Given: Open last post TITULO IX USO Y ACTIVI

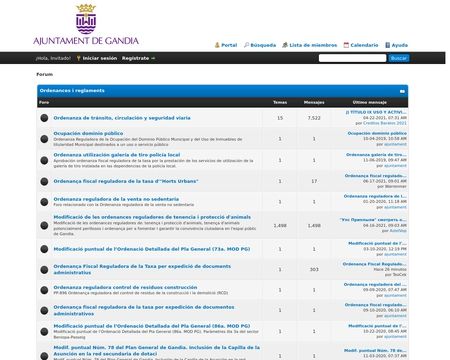Looking at the screenshot, I should (376, 112).
